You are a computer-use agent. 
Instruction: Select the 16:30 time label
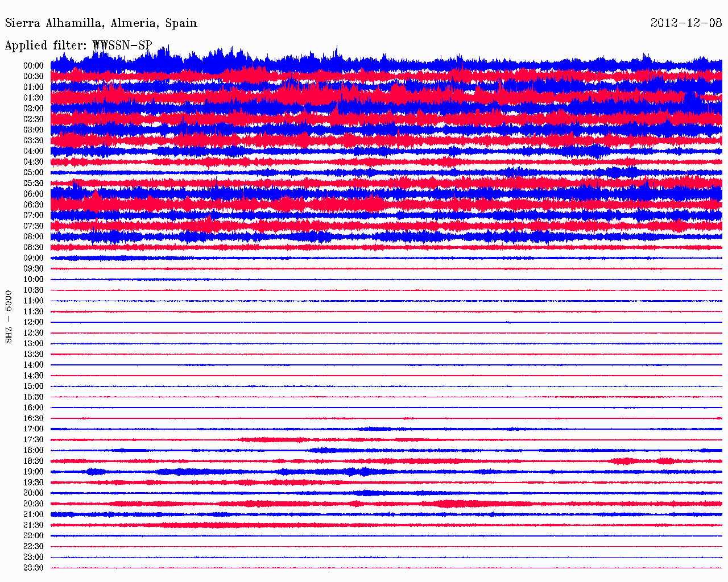tap(34, 419)
